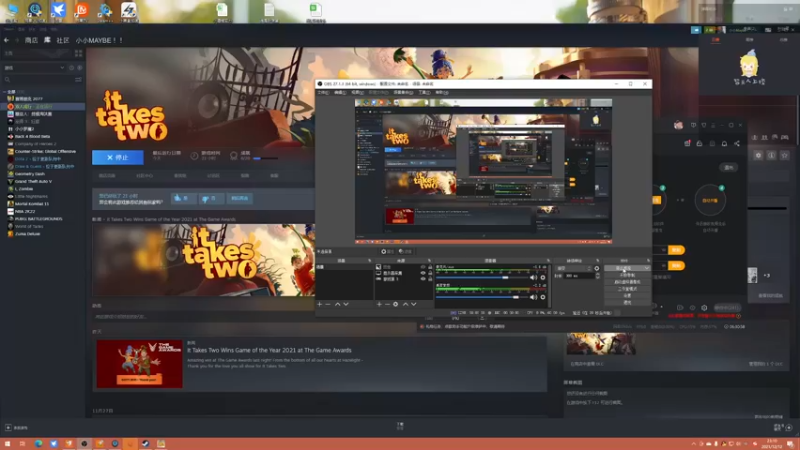The image size is (800, 450).
Task: Adjust OBS transition duration stepper arrows
Action: [x=597, y=276]
